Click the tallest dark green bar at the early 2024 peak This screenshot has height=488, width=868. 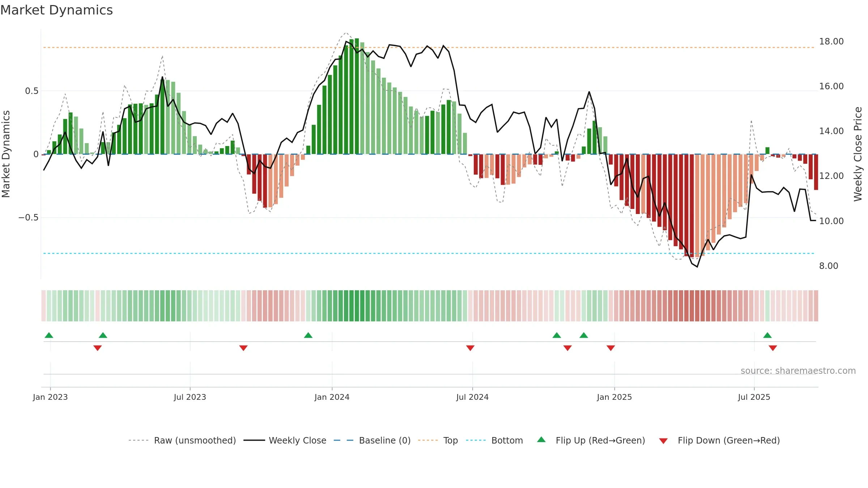pos(357,96)
